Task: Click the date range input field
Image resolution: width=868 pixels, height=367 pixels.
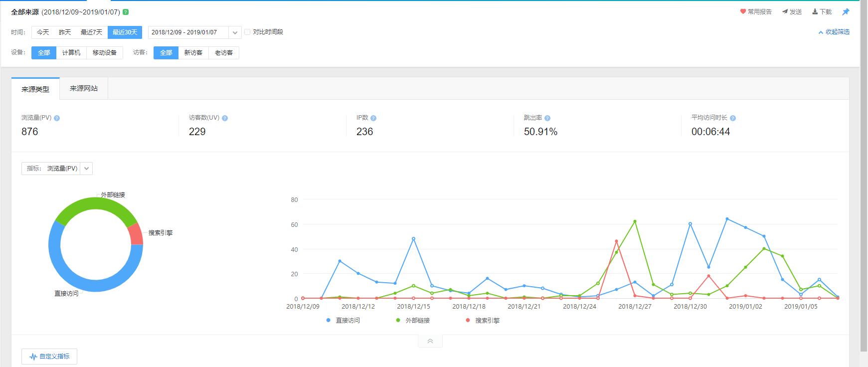Action: click(x=188, y=32)
